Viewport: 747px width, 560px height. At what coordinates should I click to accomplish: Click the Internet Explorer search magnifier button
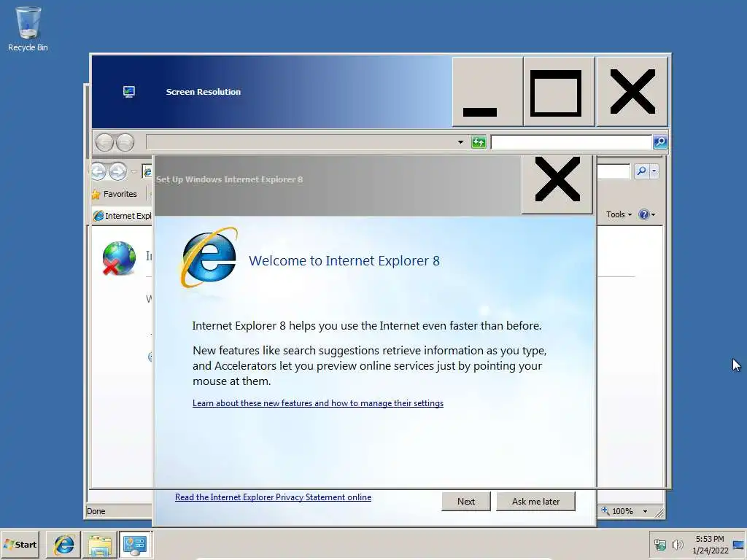[x=641, y=171]
